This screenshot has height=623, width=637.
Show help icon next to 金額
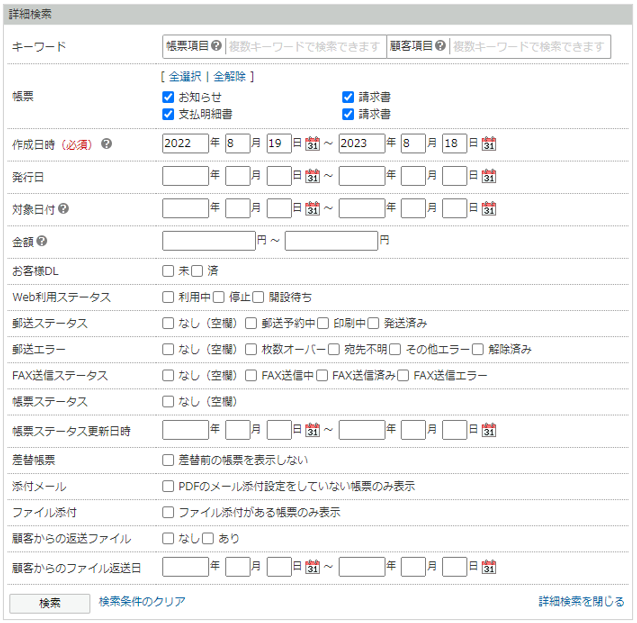(42, 241)
